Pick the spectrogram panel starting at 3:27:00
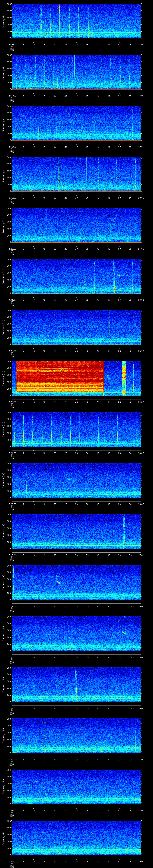Screen dimensions: 153x868 (76, 583)
